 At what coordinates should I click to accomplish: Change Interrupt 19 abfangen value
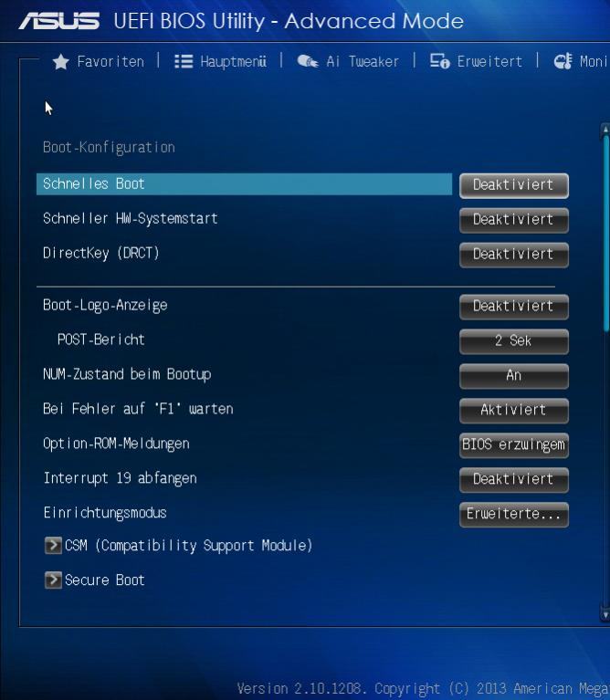(x=513, y=480)
